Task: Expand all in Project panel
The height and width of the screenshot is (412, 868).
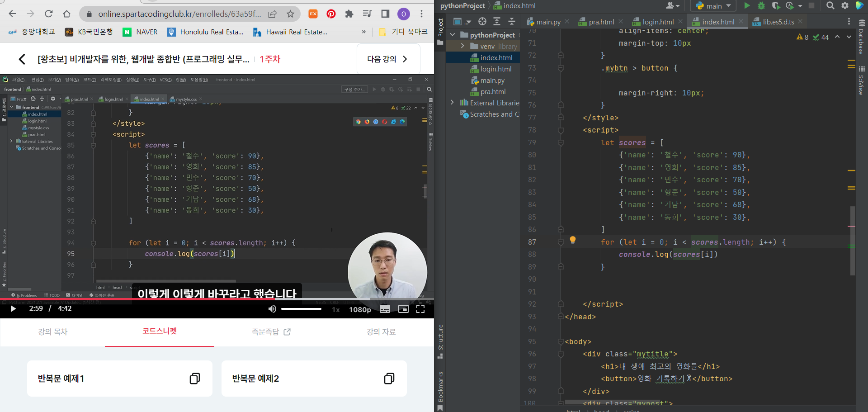Action: pyautogui.click(x=497, y=21)
